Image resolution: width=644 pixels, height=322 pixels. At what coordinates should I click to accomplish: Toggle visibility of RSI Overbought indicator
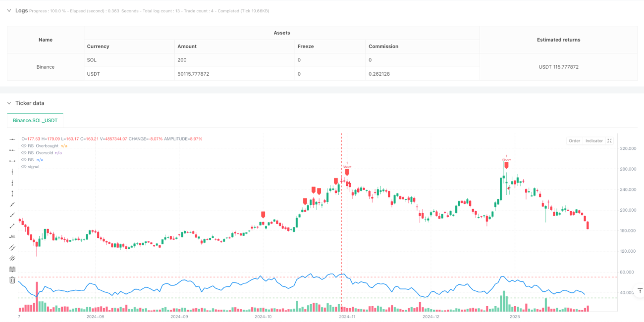pos(24,146)
